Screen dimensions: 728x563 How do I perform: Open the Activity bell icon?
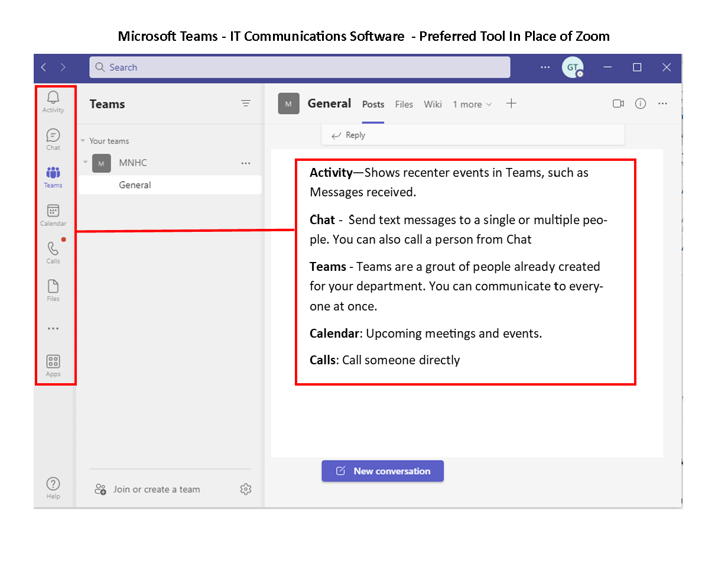click(53, 101)
